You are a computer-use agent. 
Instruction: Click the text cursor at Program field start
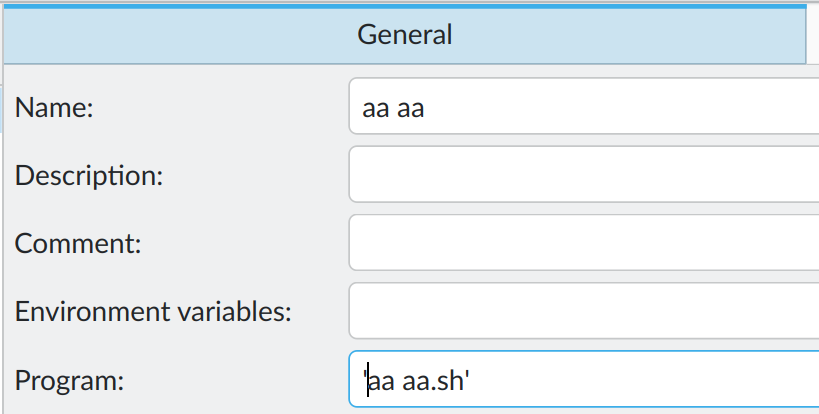pos(368,380)
